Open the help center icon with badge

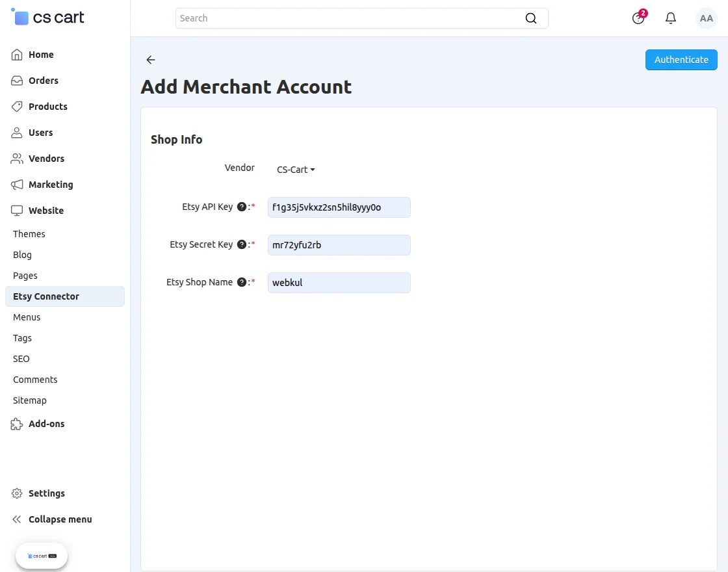click(x=639, y=18)
